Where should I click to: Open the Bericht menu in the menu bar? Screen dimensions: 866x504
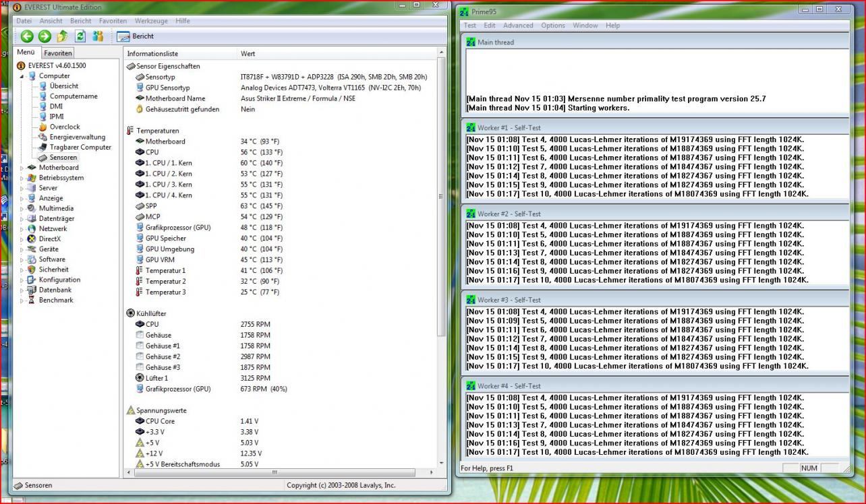81,21
